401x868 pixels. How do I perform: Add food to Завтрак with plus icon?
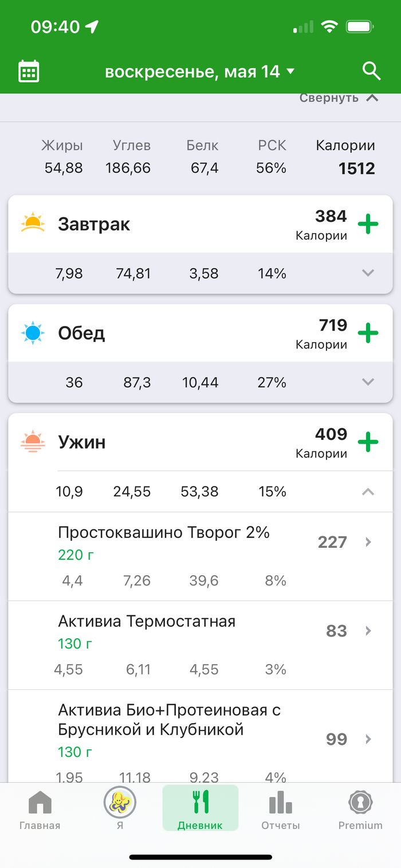tap(368, 224)
